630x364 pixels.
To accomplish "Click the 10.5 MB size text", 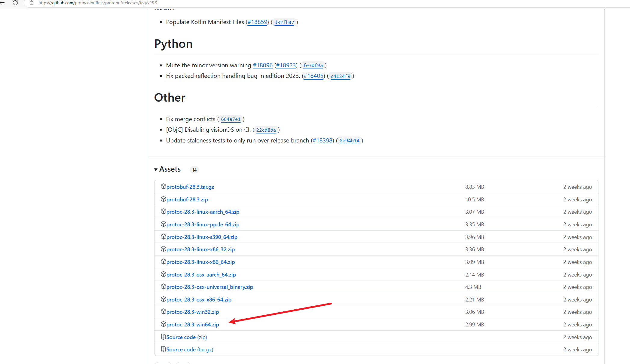I will point(475,200).
